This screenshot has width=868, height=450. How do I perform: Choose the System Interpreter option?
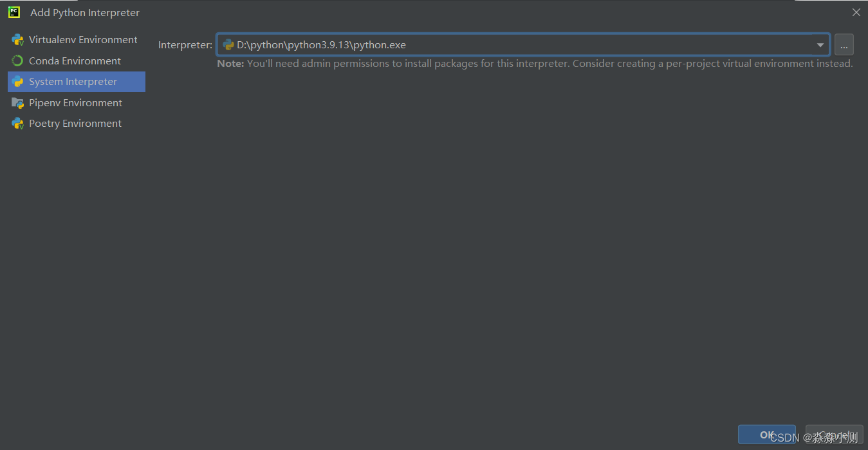tap(76, 82)
